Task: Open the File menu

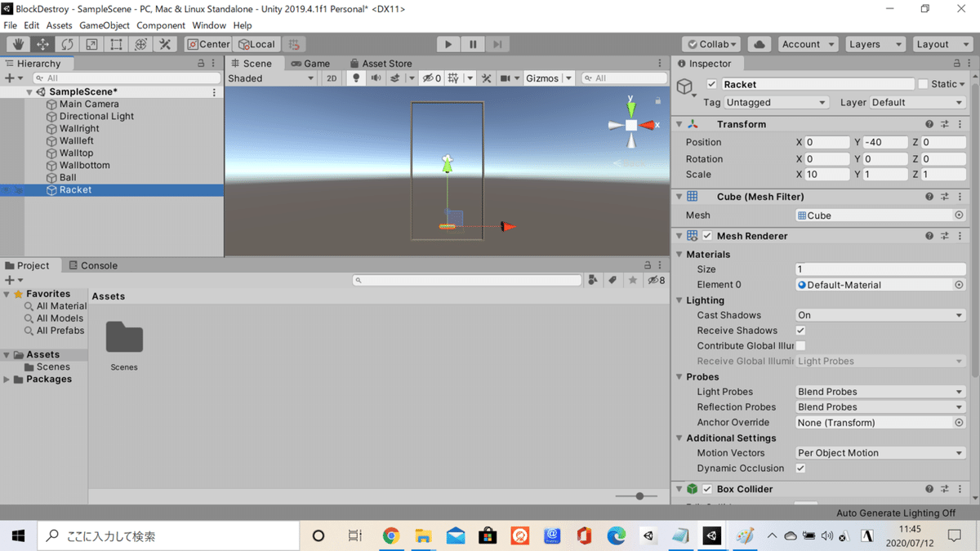Action: coord(11,25)
